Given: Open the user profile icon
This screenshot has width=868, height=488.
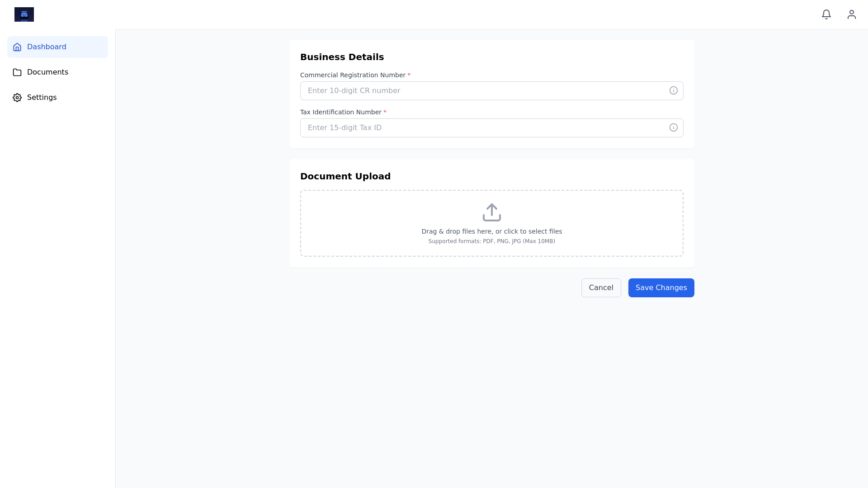Looking at the screenshot, I should click(852, 14).
